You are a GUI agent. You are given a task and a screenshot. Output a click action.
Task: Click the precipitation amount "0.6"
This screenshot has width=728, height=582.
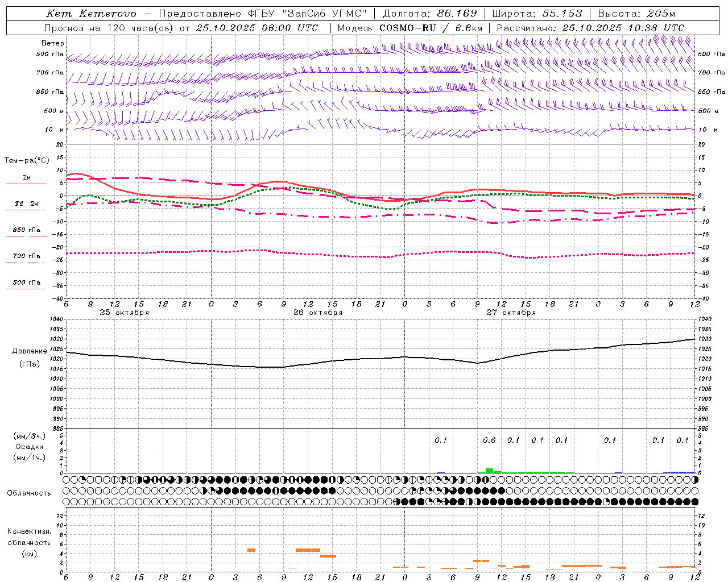[489, 440]
